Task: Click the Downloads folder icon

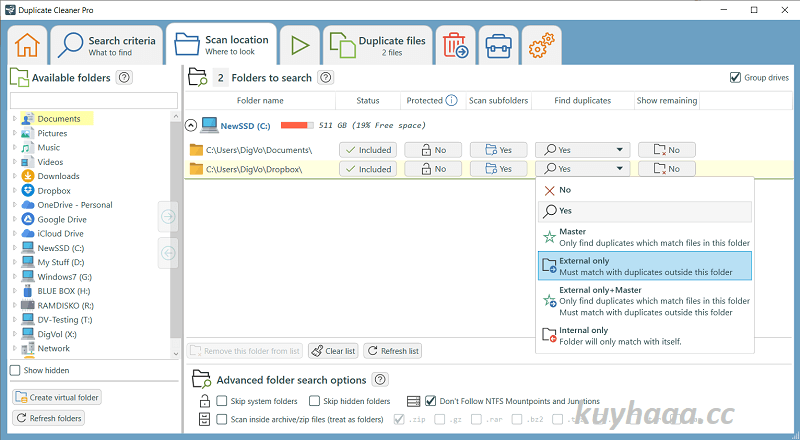Action: [x=28, y=176]
